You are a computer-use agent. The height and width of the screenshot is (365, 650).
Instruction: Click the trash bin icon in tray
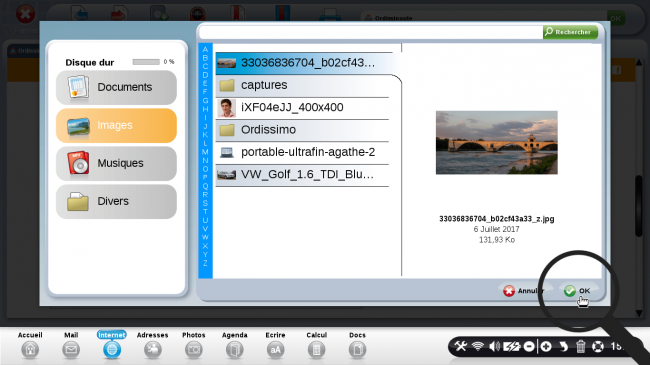581,346
